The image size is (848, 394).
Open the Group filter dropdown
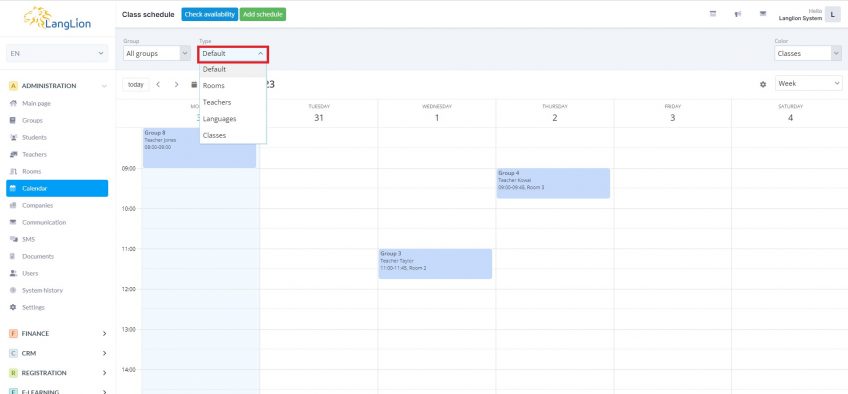coord(156,54)
